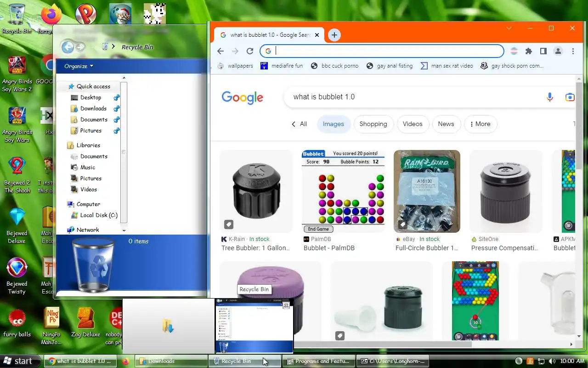
Task: Open the mediafire fun bookmark
Action: (282, 66)
